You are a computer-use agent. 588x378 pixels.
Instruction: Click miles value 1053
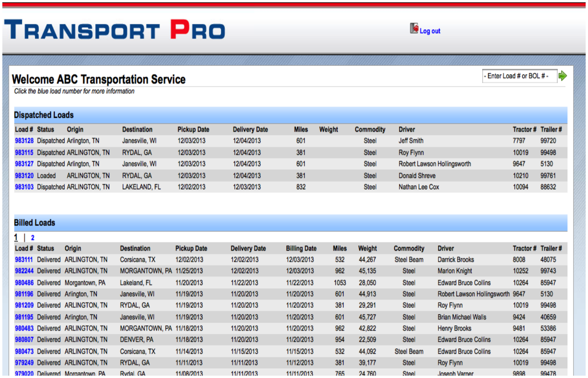click(x=340, y=283)
